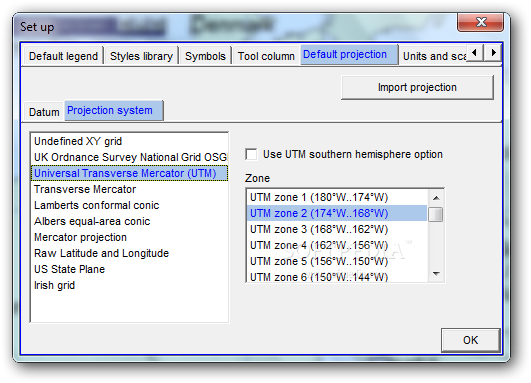Image resolution: width=531 pixels, height=383 pixels.
Task: Enable UTM southern hemisphere option
Action: [251, 154]
